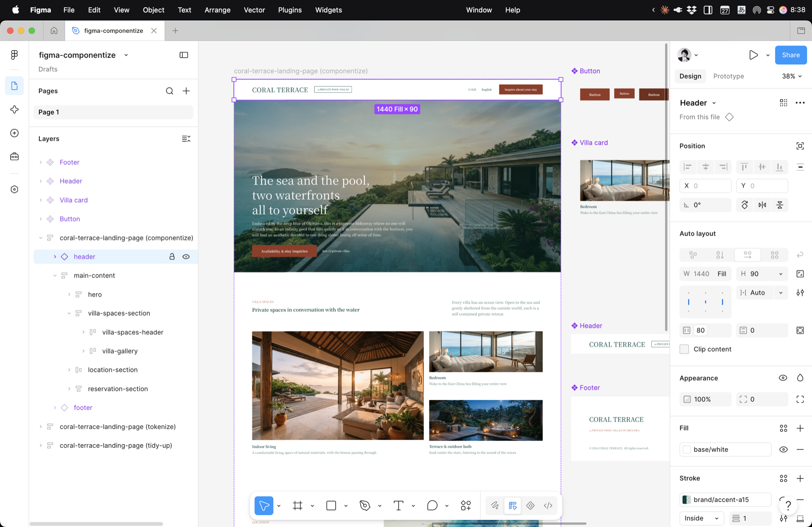Select the Move tool in bottom toolbar
Viewport: 812px width, 527px height.
(264, 505)
